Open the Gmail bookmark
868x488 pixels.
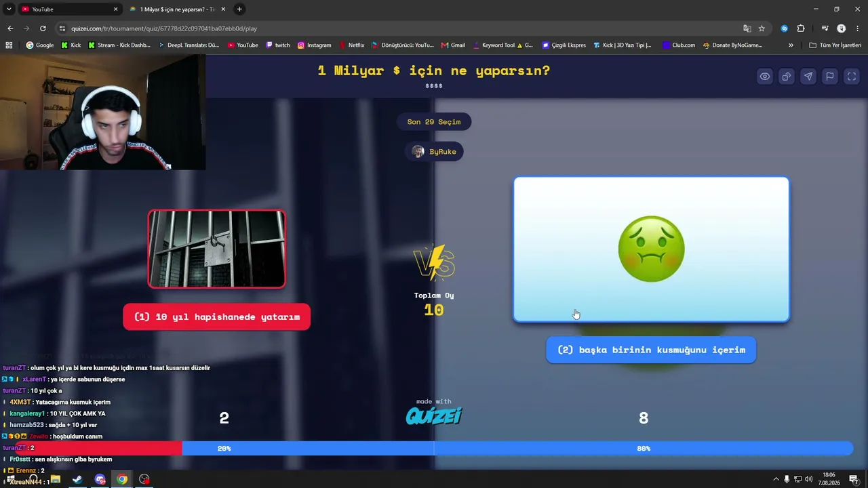(453, 45)
